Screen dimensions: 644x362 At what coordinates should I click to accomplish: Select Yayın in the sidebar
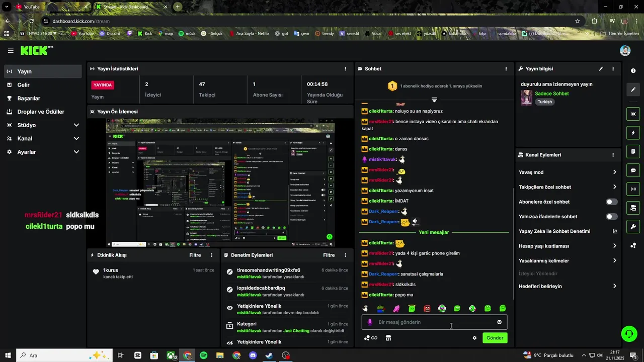click(x=43, y=71)
